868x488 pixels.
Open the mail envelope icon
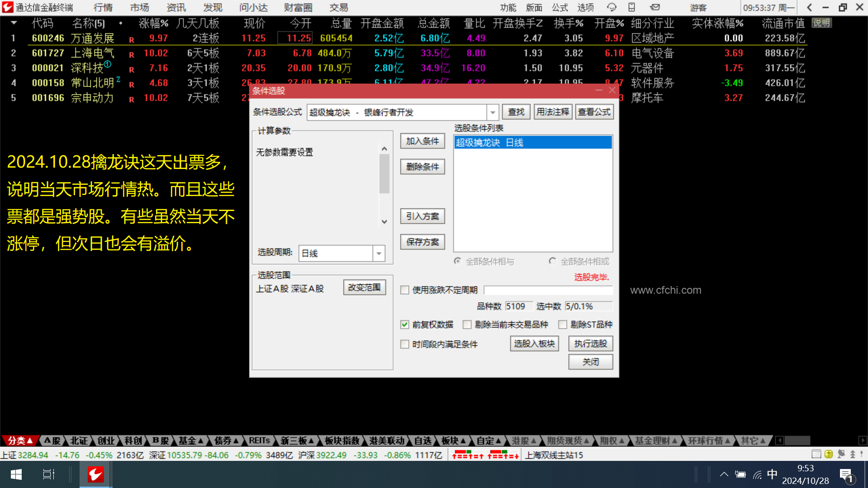click(x=655, y=7)
